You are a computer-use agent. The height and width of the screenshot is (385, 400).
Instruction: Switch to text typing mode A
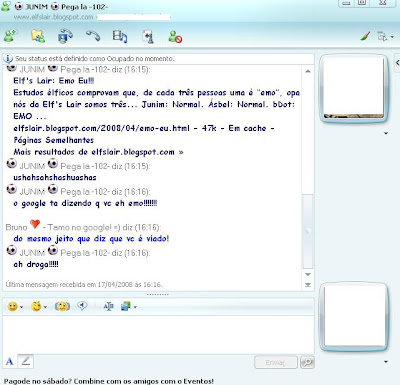(10, 361)
